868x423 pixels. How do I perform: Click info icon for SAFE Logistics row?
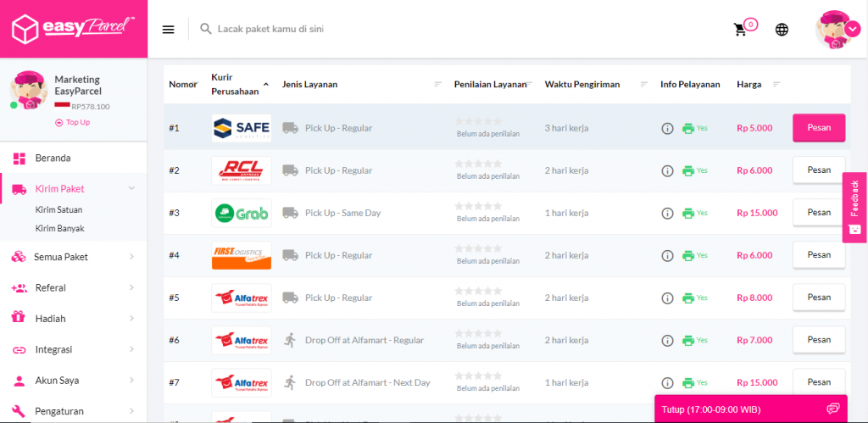(x=667, y=129)
